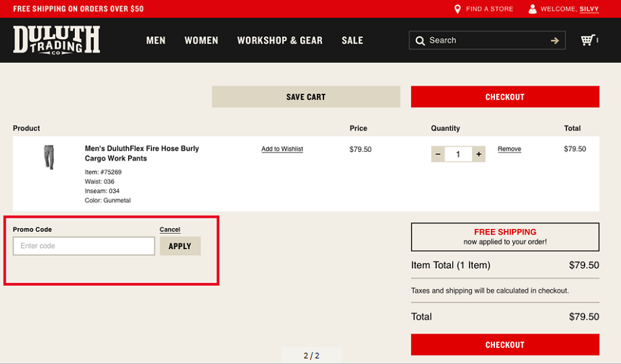Click the Color: Gunmetal text
Screen dimensions: 621x364
point(108,200)
